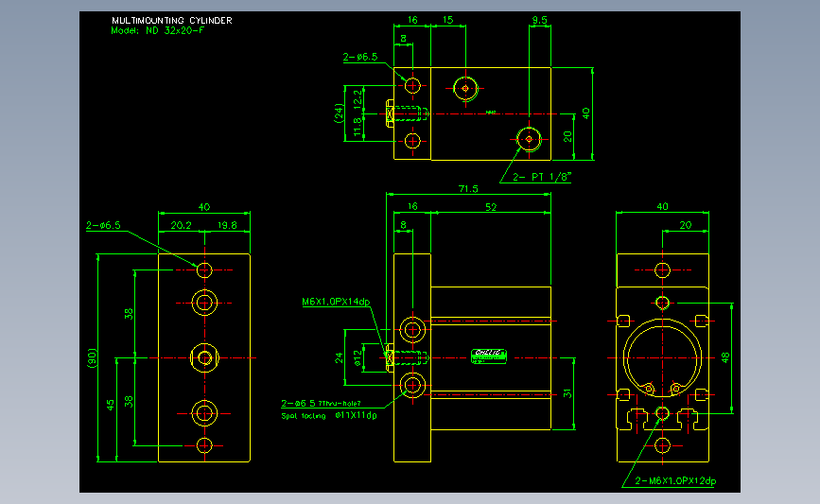Select the '15' dimension value

point(447,20)
